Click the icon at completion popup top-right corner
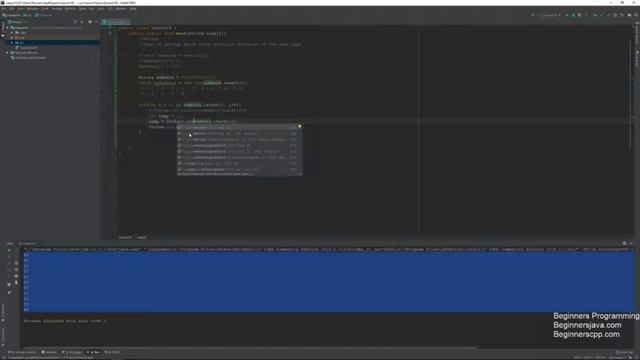The image size is (640, 360). pyautogui.click(x=300, y=127)
